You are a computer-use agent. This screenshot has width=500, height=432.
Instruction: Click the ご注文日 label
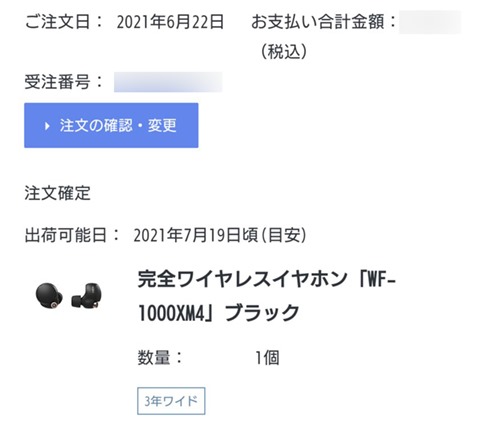[57, 22]
